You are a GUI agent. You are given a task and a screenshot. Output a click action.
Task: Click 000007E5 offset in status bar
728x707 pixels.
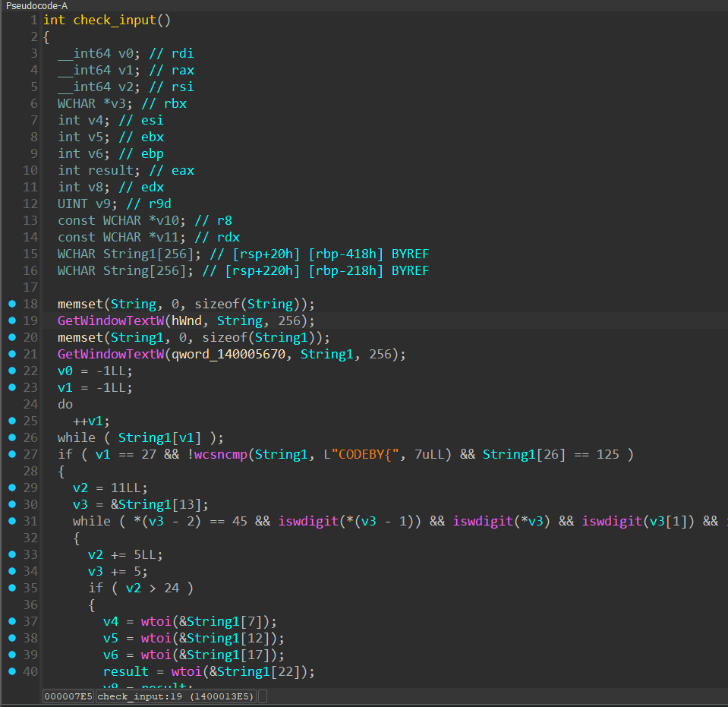coord(68,696)
